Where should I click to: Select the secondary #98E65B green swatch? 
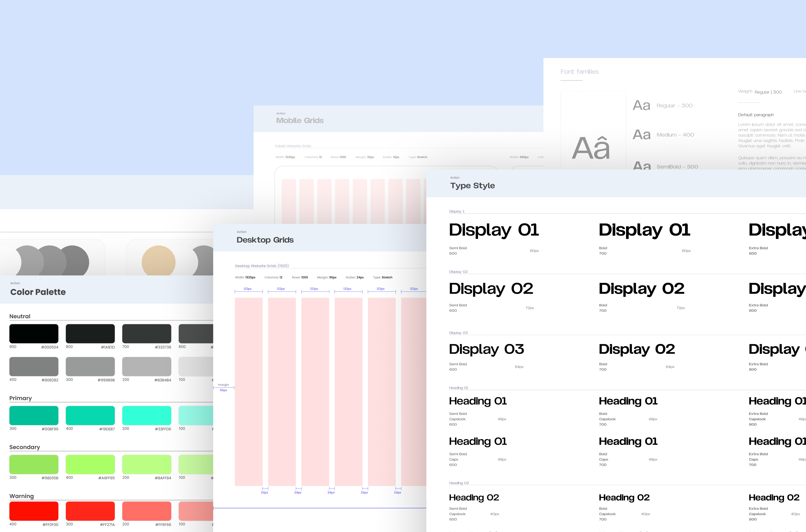pos(34,464)
